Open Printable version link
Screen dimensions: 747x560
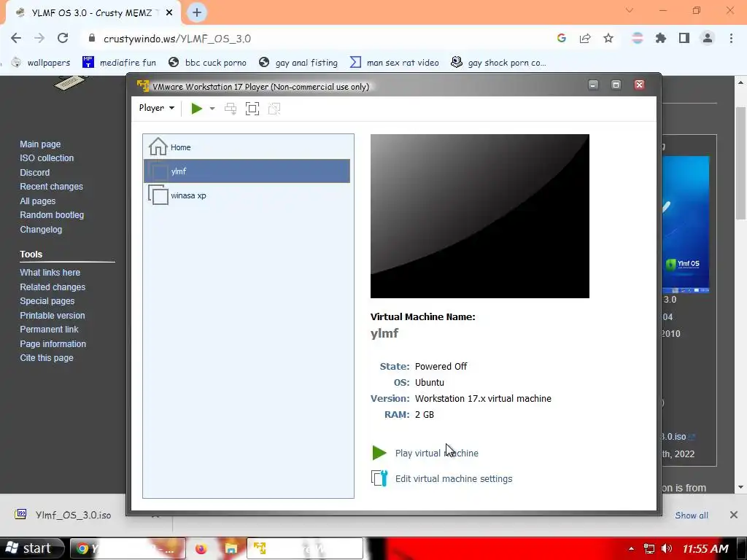[52, 315]
